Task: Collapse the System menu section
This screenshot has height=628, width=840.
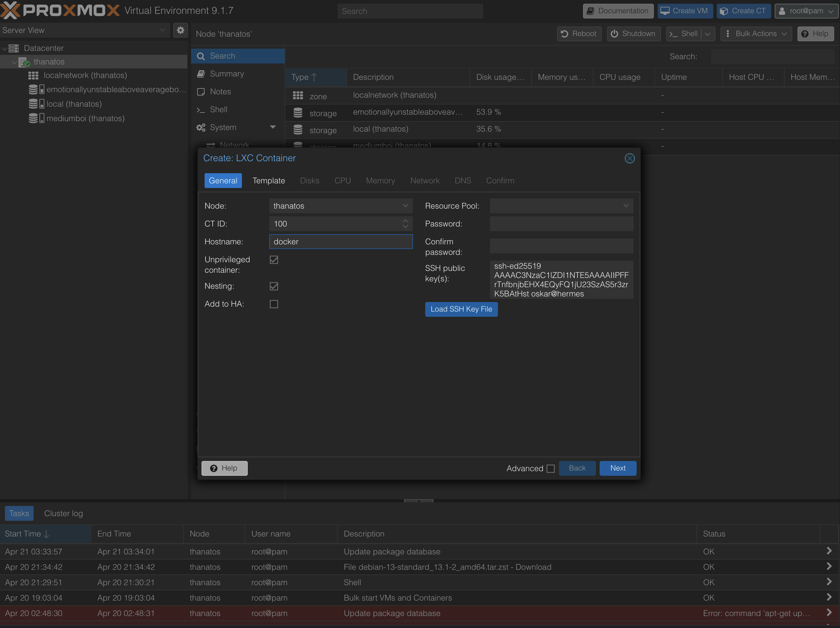Action: pos(273,127)
